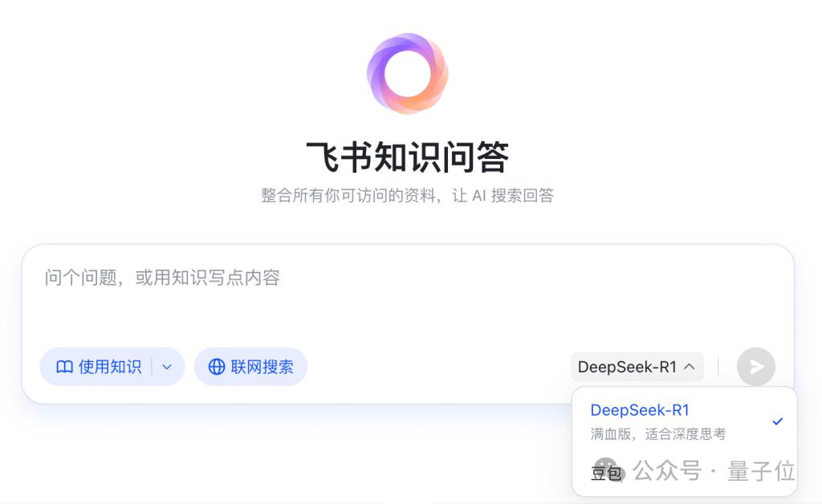Click the Feishu Knowledge Q&A ring logo
Image resolution: width=822 pixels, height=504 pixels.
(407, 73)
